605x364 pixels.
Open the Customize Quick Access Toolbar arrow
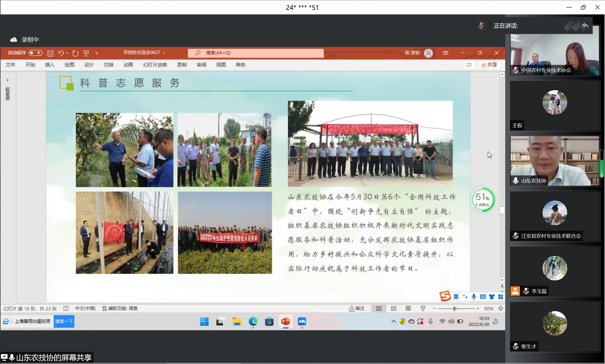(97, 53)
